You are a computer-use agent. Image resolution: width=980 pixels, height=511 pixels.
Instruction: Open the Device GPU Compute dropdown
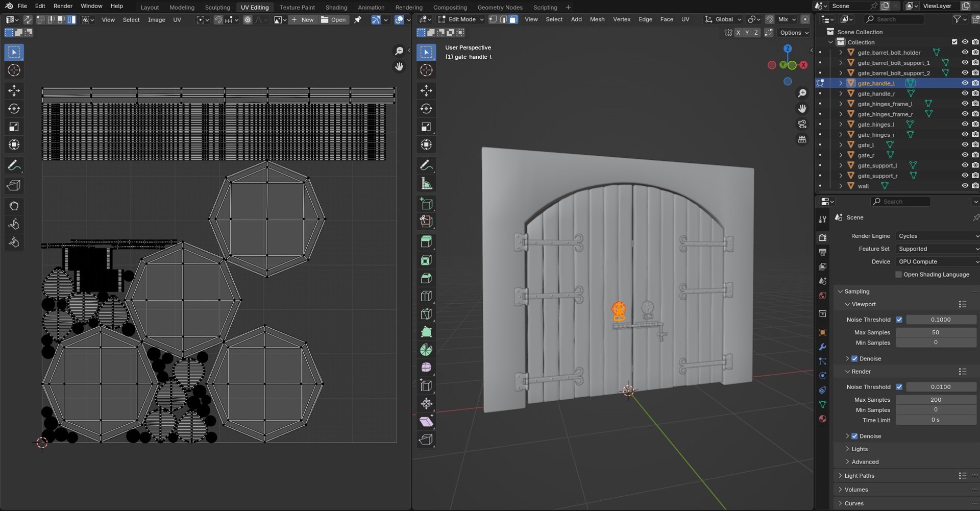pyautogui.click(x=938, y=261)
